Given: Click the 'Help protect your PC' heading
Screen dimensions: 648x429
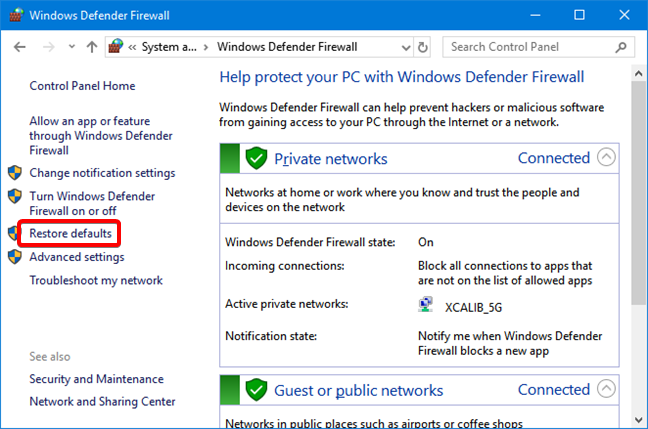Looking at the screenshot, I should pos(402,77).
